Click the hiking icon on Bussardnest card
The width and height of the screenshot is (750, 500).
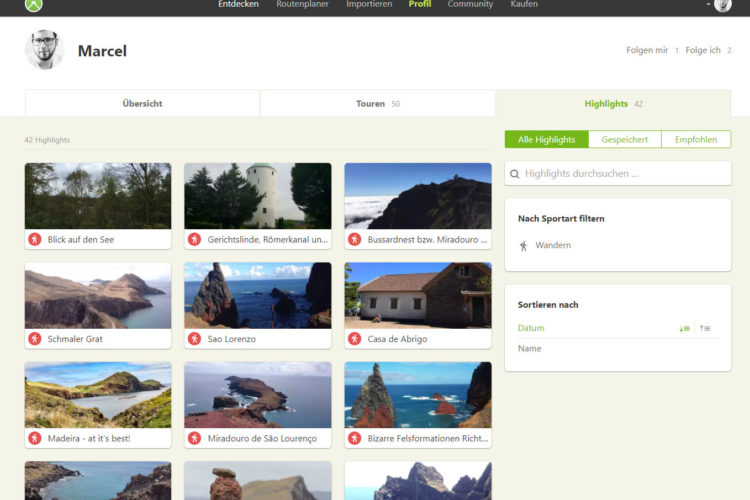click(x=354, y=239)
